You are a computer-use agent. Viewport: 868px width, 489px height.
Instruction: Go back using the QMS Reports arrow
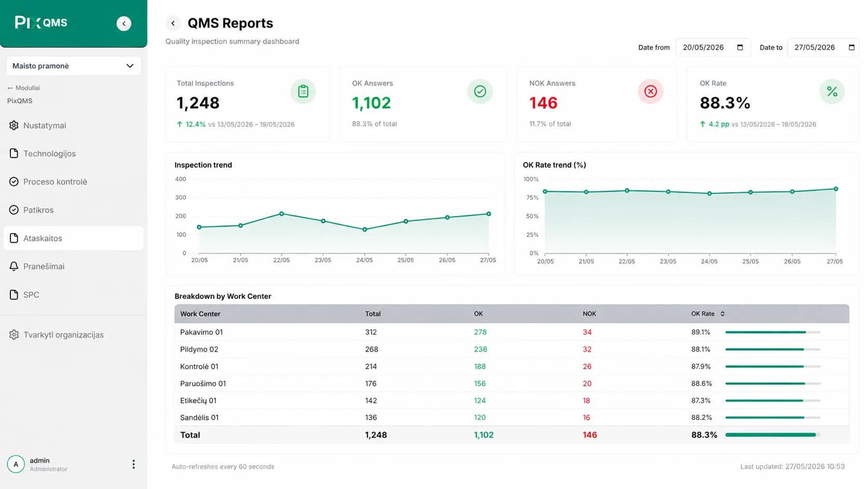click(173, 23)
